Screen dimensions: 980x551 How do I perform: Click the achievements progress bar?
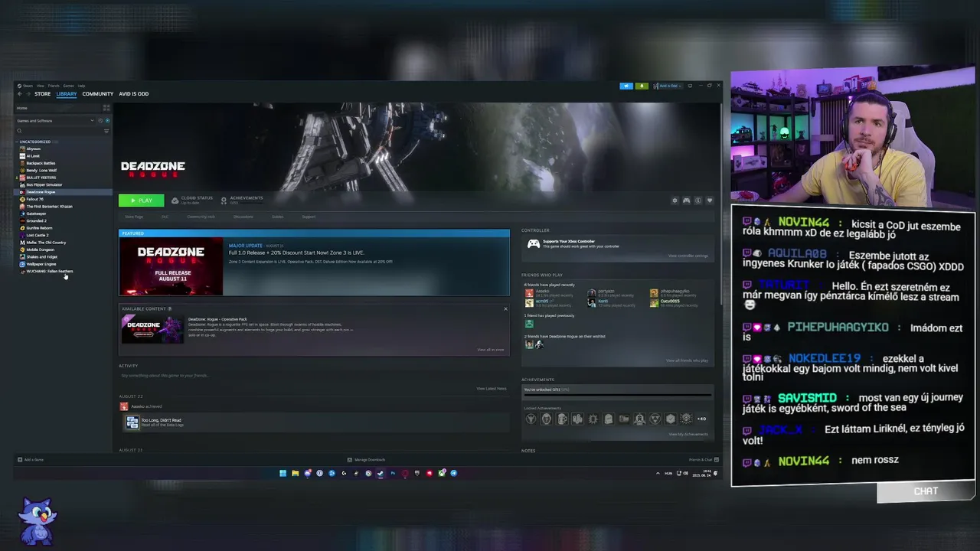(x=617, y=396)
